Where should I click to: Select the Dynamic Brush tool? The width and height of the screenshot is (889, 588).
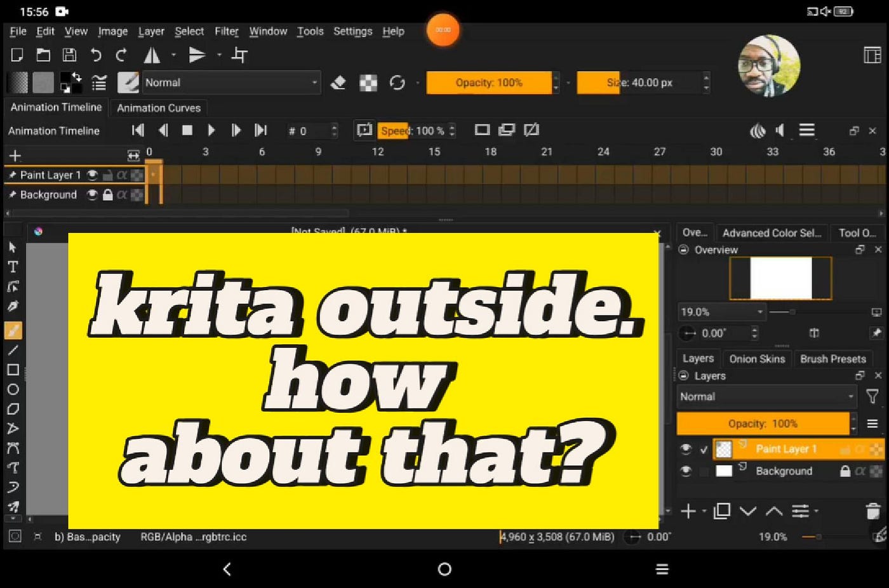click(13, 488)
